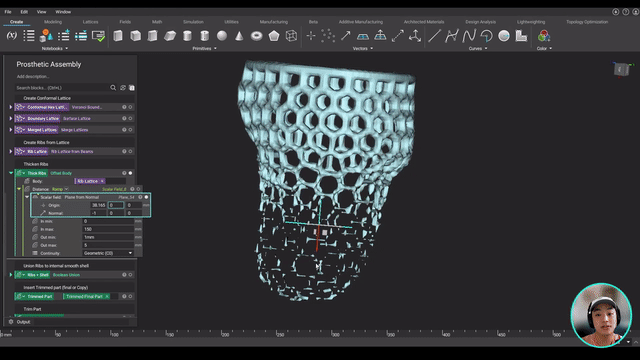Toggle visibility circle of Trimmed Part block
The height and width of the screenshot is (360, 640).
click(x=131, y=296)
